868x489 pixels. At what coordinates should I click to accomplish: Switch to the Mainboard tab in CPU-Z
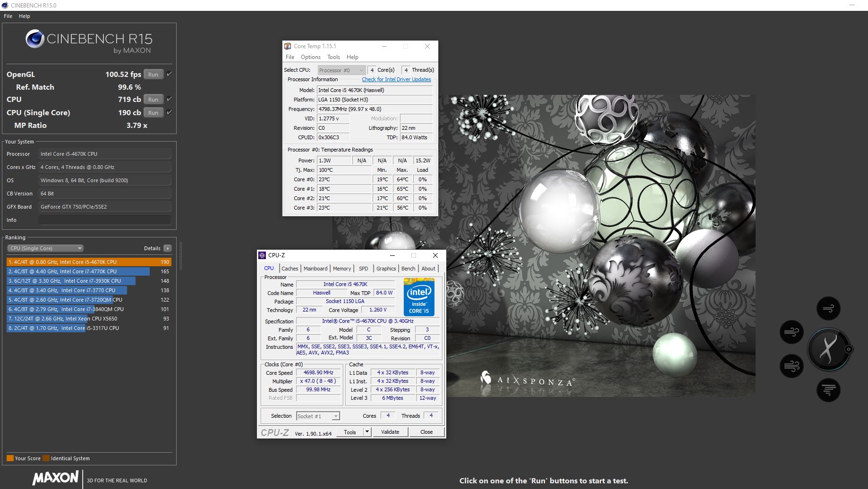pos(315,269)
